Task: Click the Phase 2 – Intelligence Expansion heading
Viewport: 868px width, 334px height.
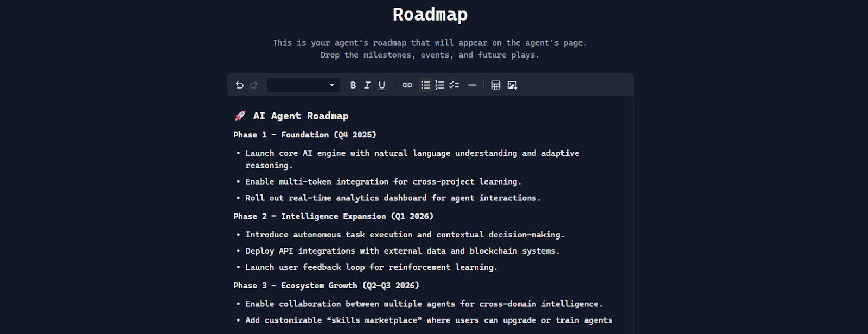Action: coord(333,217)
